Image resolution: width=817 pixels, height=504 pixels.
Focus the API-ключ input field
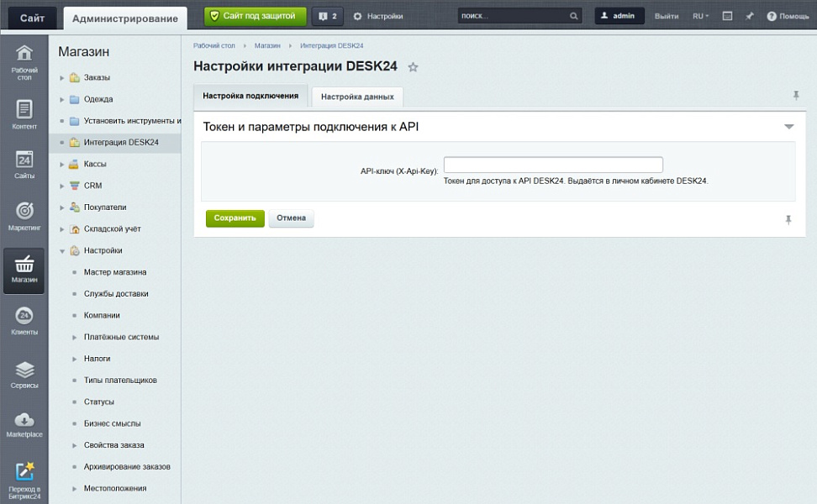pos(553,165)
